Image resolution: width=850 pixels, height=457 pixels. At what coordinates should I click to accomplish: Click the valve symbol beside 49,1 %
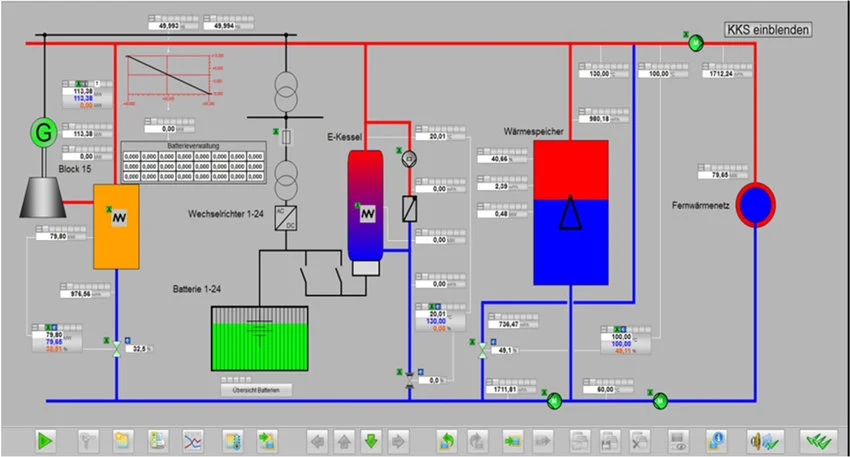pyautogui.click(x=482, y=350)
